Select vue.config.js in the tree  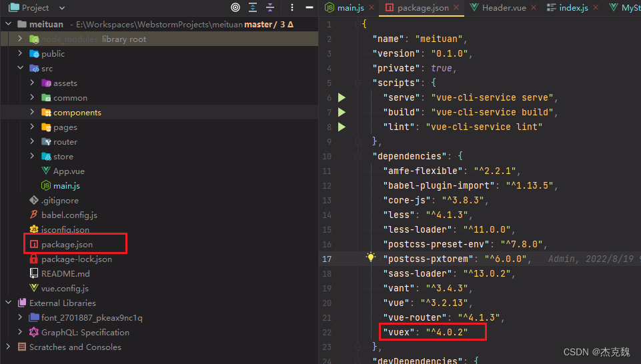[65, 289]
